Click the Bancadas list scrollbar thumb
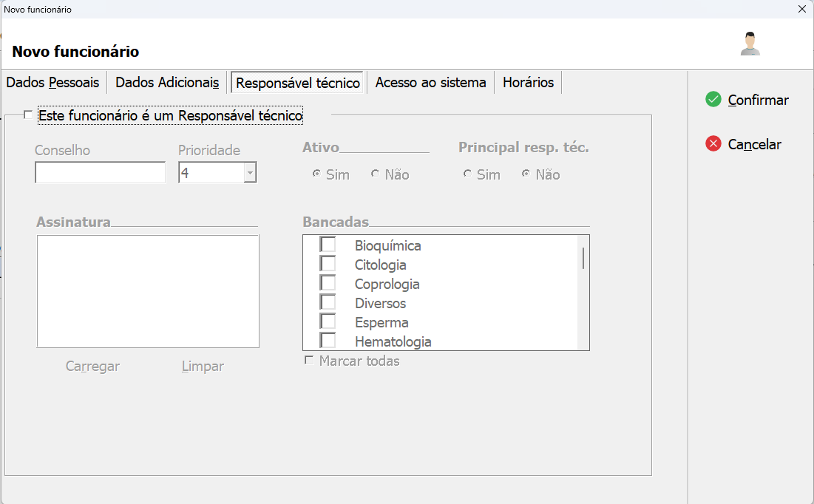The image size is (814, 504). click(583, 258)
